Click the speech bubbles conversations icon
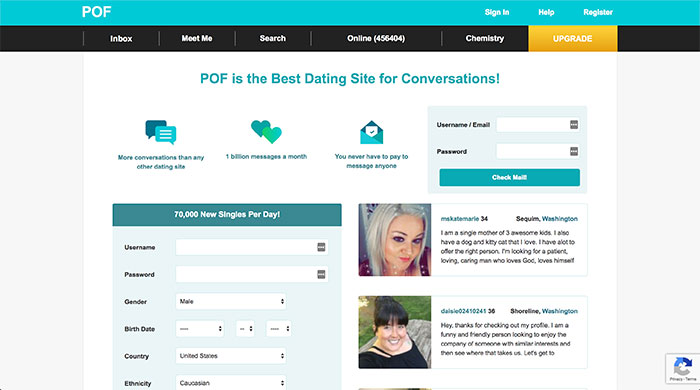Viewport: 700px width, 390px height. pos(161,132)
